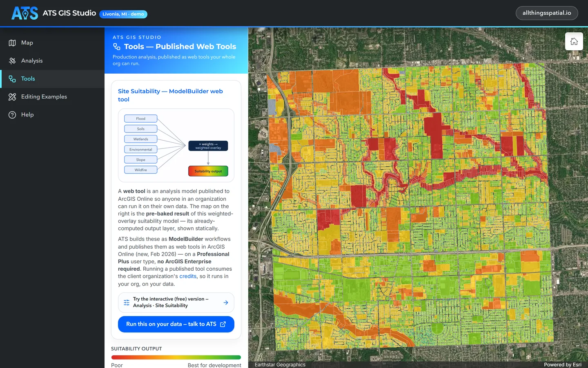Click the ModelBuilder diagram thumbnail

tap(176, 145)
